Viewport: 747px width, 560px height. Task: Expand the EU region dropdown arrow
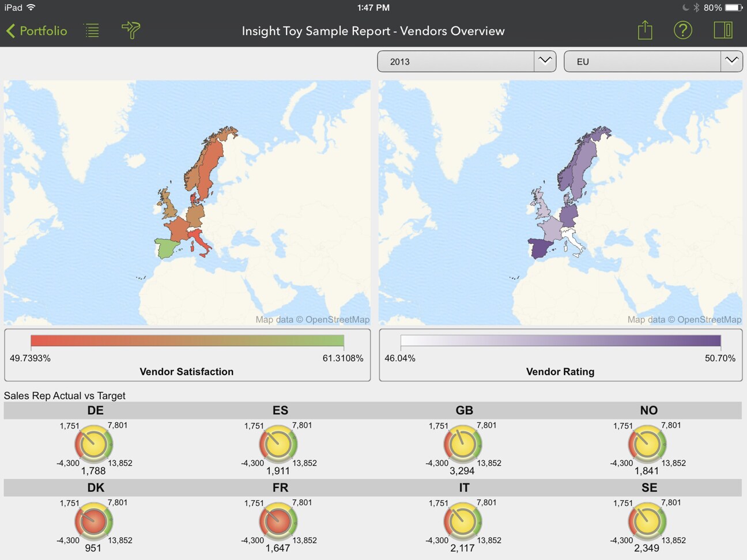click(731, 61)
